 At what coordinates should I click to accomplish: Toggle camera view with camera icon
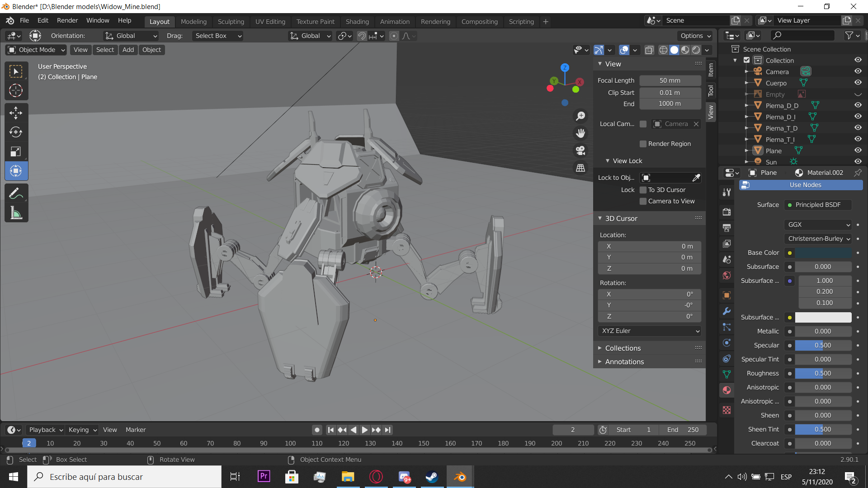(x=580, y=150)
